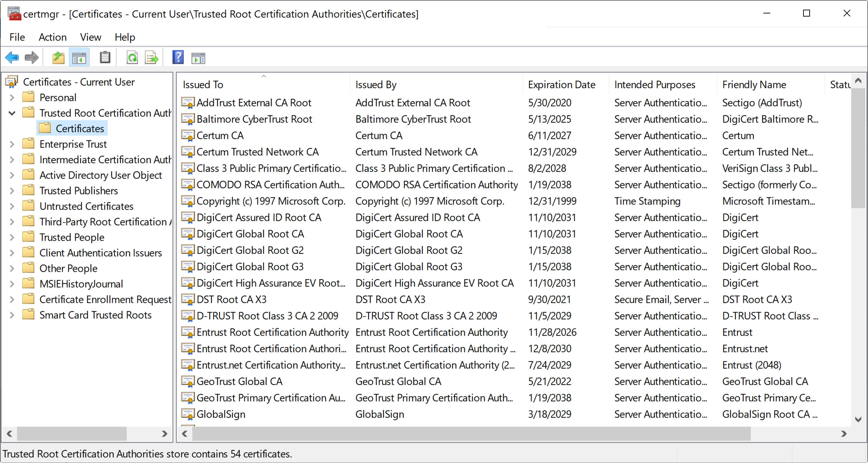Click Certificates - Current User root icon
This screenshot has height=463, width=868.
click(11, 82)
